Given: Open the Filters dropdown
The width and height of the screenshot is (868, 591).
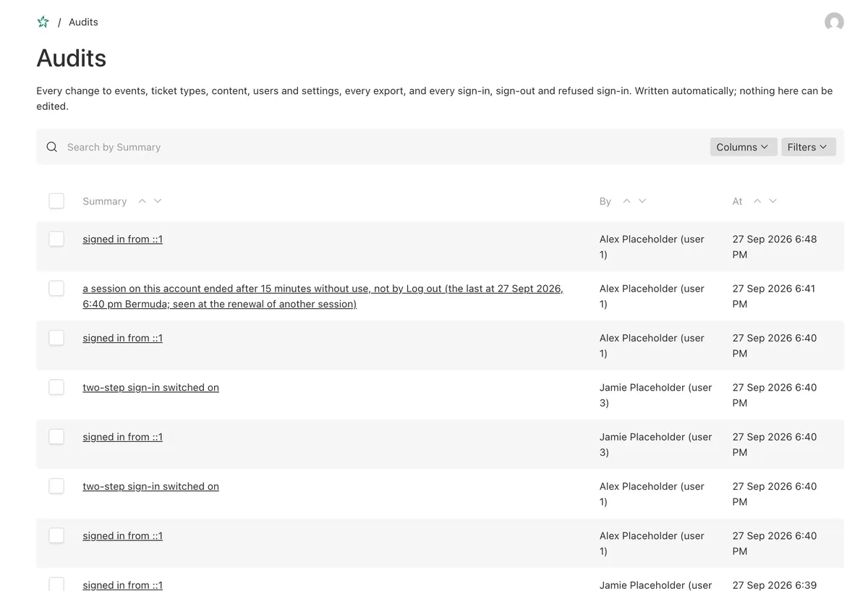Looking at the screenshot, I should [809, 147].
